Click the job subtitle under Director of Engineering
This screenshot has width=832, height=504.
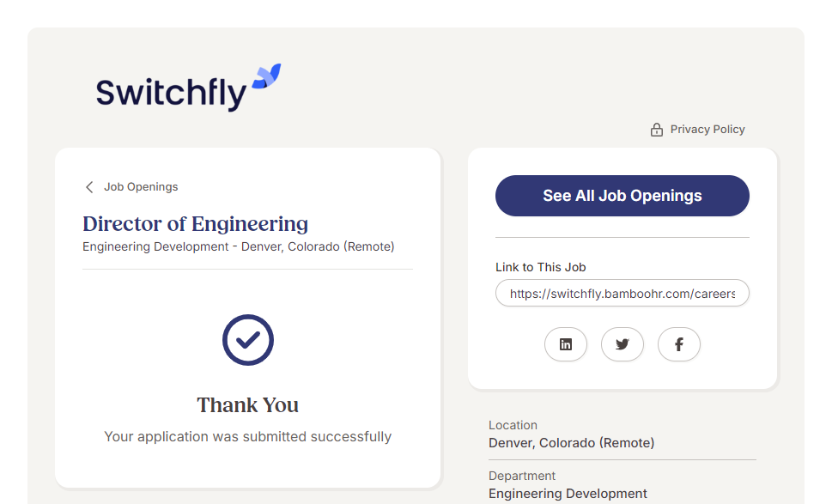(x=239, y=247)
